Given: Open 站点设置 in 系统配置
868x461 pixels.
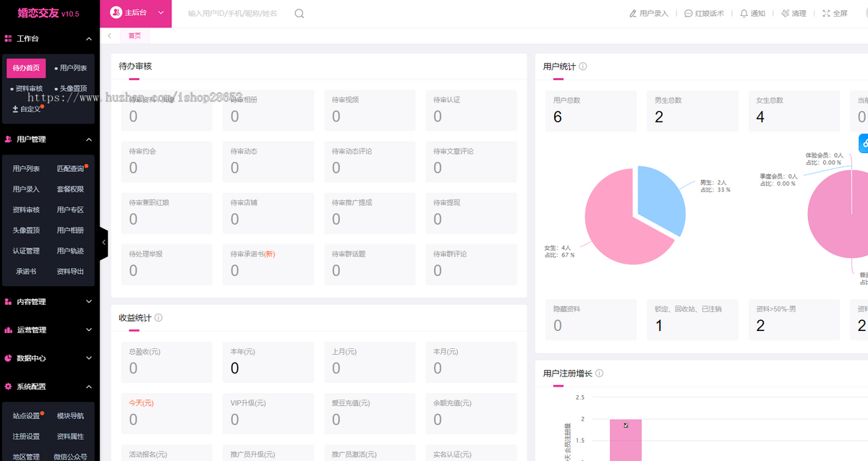Looking at the screenshot, I should [x=26, y=416].
